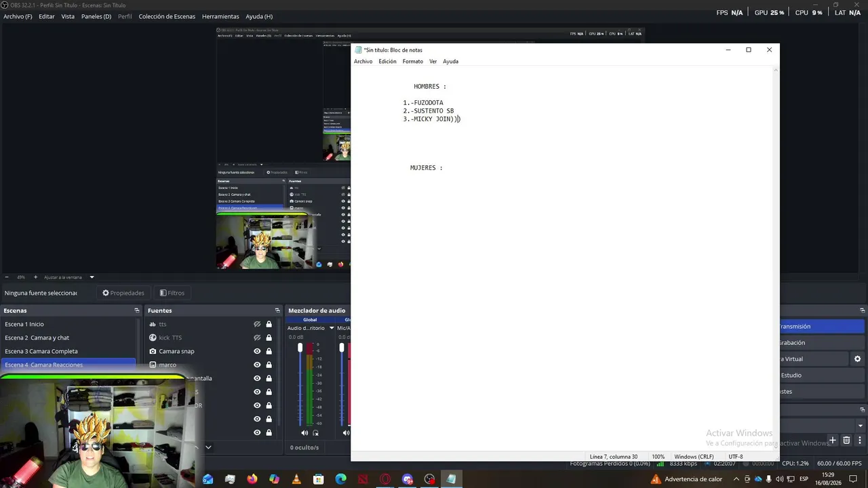Hide the Camara snap source
868x488 pixels.
(257, 351)
